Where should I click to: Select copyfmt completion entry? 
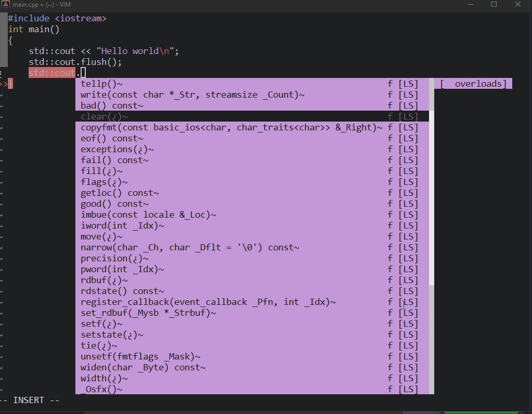252,127
